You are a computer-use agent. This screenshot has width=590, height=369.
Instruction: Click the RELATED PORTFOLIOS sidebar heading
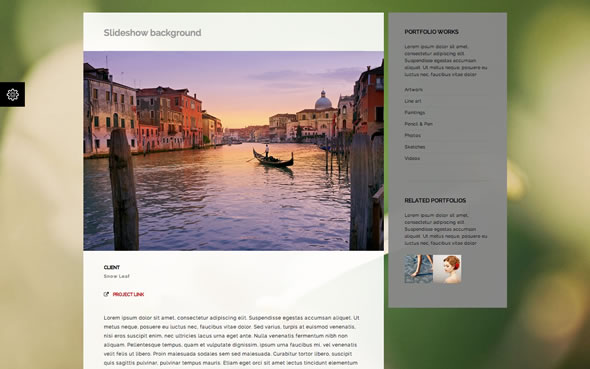[x=435, y=200]
